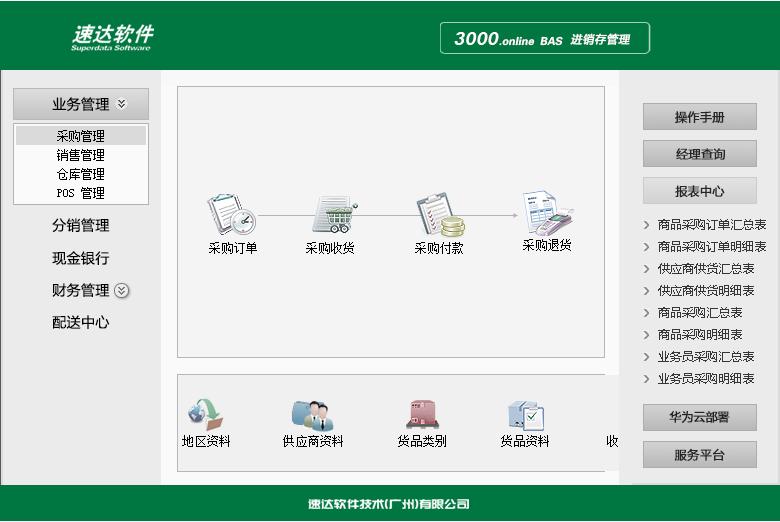
Task: Click the 采购付款 label text
Action: coord(439,248)
